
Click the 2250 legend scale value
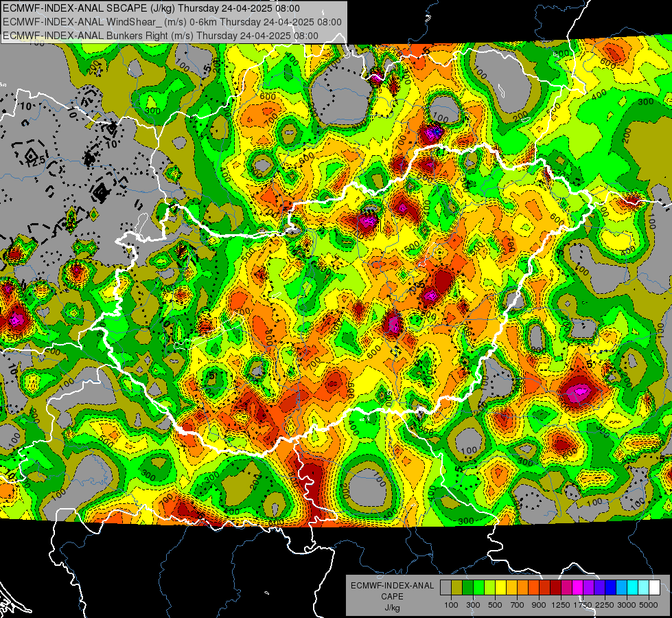[x=605, y=605]
